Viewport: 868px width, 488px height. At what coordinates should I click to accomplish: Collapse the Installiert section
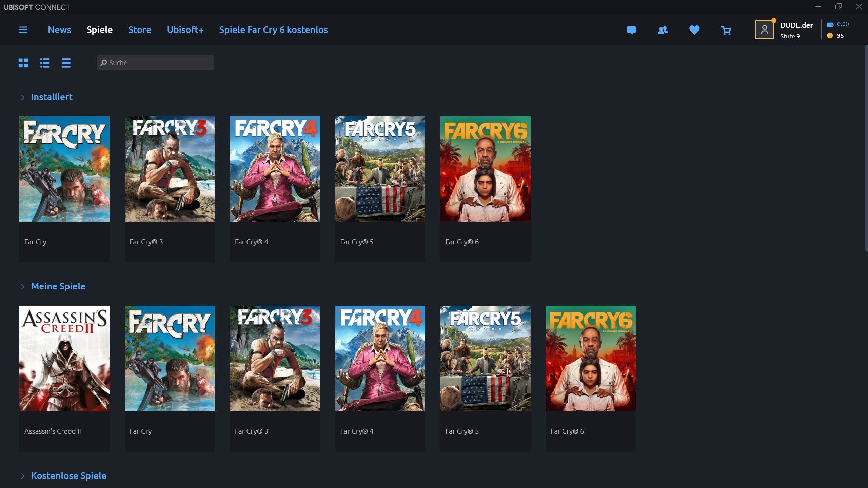(23, 97)
